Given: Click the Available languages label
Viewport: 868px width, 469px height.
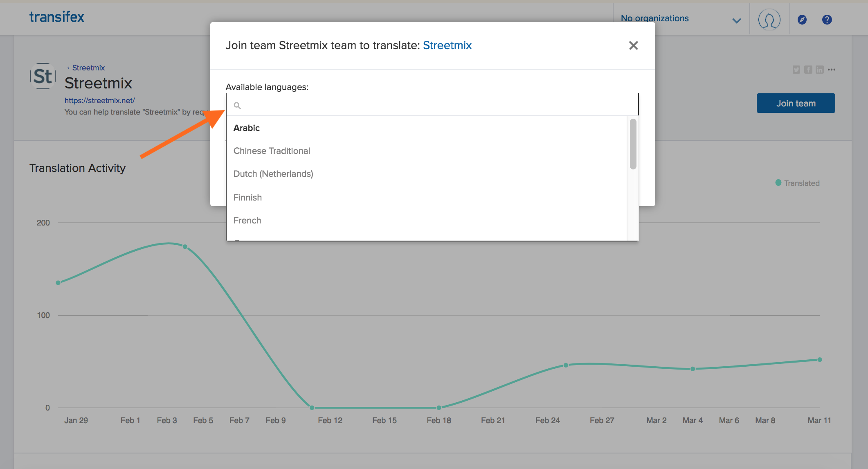Looking at the screenshot, I should 267,87.
